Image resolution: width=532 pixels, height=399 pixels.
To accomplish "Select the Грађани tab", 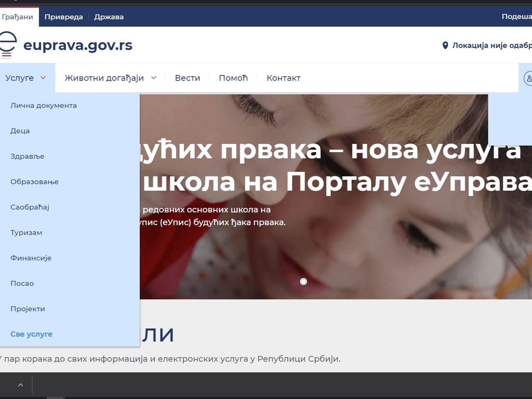I will tap(18, 17).
